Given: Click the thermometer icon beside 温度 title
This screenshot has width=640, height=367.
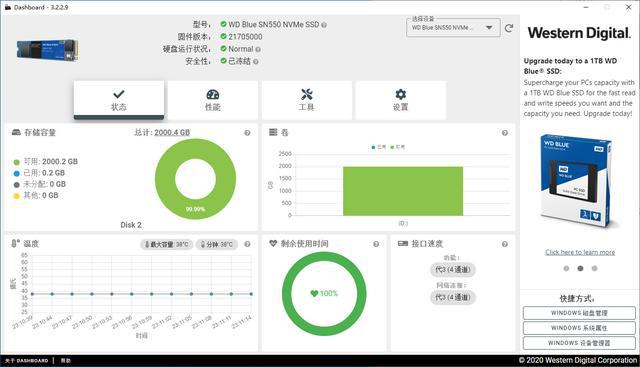Looking at the screenshot, I should [15, 243].
